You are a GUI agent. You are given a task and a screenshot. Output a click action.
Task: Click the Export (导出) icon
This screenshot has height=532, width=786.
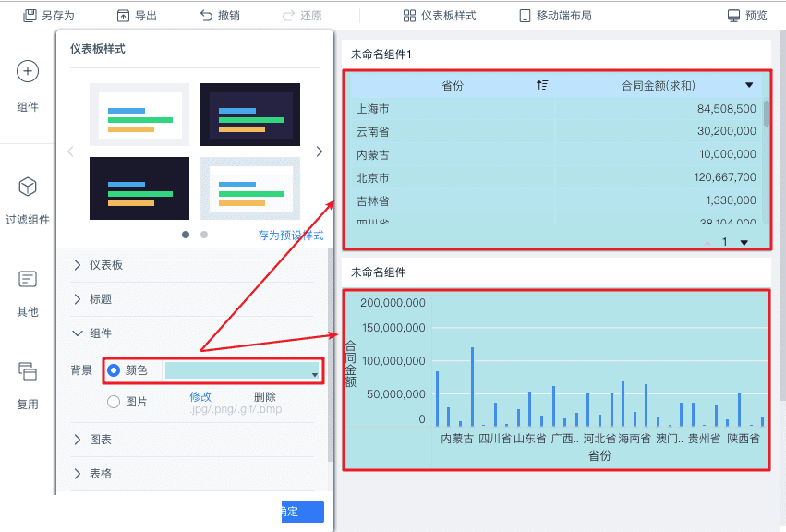pos(123,16)
